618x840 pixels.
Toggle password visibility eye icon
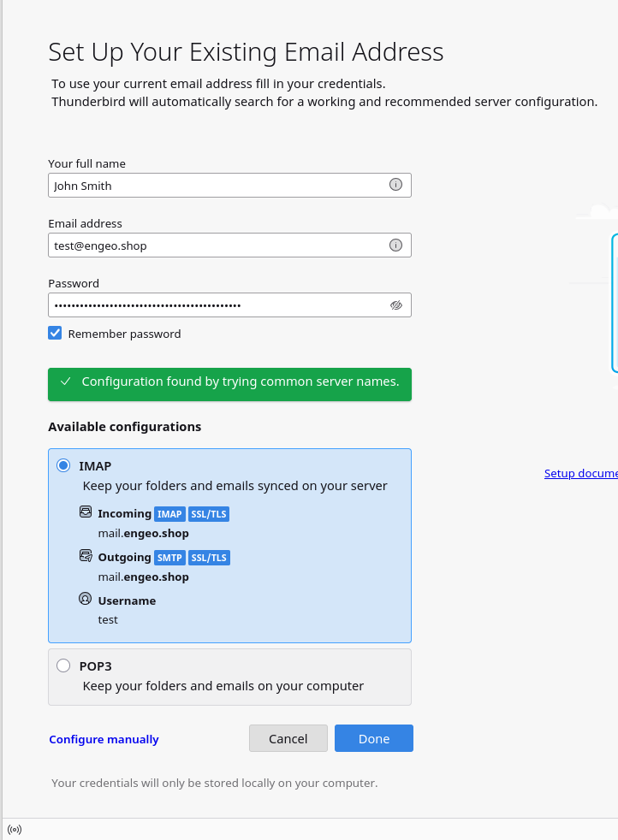[x=395, y=305]
